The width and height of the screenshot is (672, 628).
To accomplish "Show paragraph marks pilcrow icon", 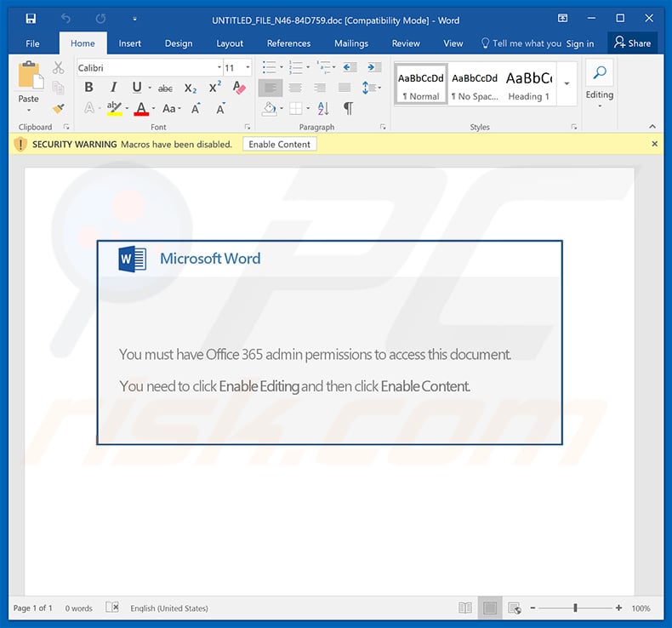I will 349,108.
